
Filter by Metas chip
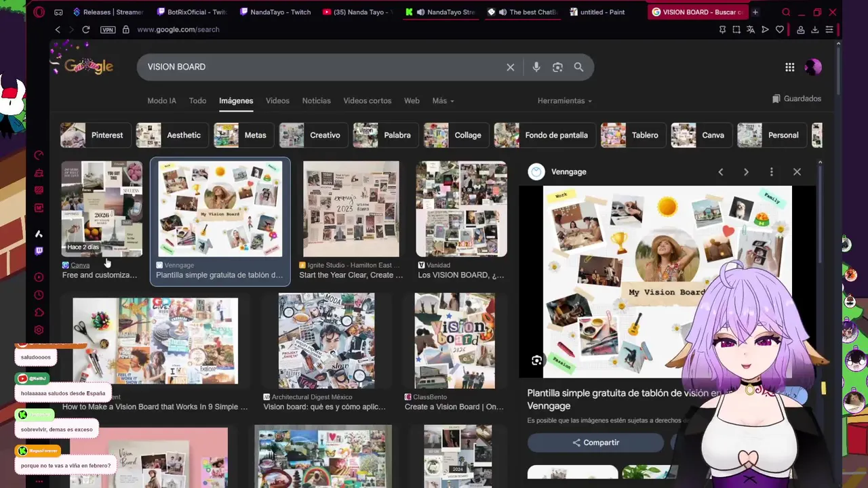click(x=243, y=136)
